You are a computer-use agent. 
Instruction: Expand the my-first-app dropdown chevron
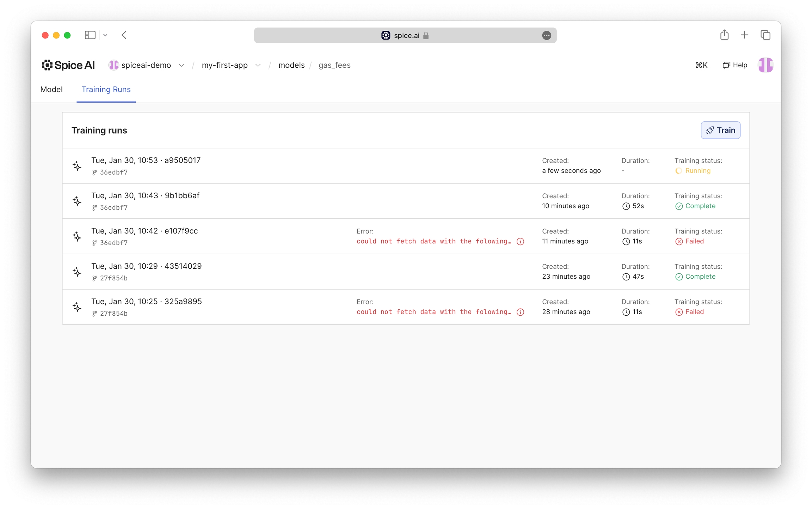click(x=258, y=65)
